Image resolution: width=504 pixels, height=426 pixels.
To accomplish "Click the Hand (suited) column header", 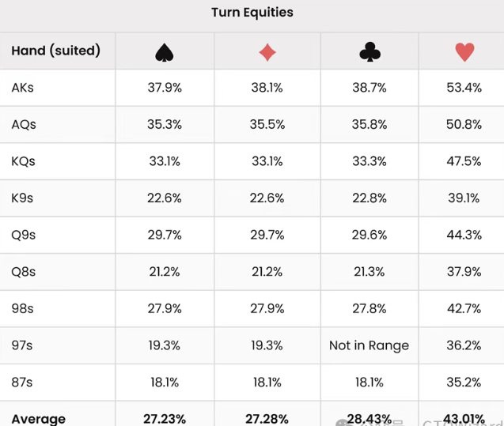I will tap(56, 51).
